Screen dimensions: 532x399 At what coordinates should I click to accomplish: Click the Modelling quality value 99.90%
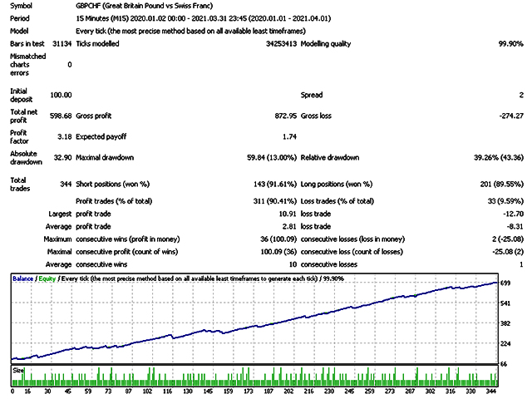tap(510, 43)
